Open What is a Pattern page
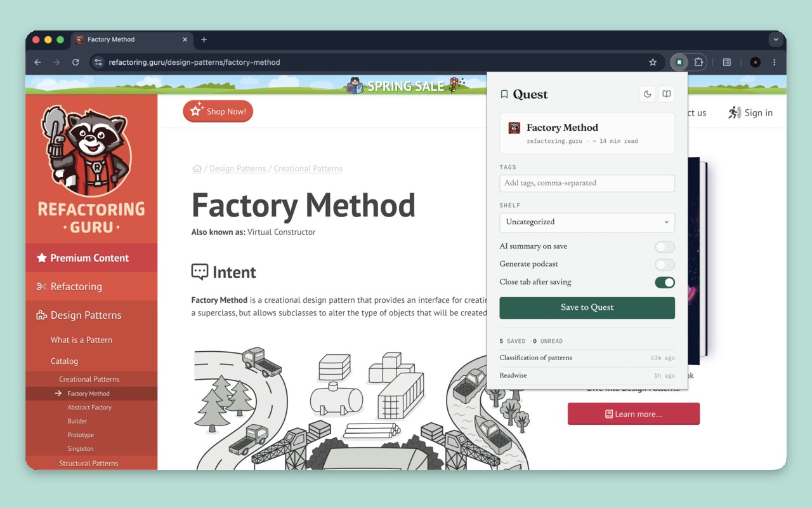Screen dimensions: 812x508 [81, 340]
